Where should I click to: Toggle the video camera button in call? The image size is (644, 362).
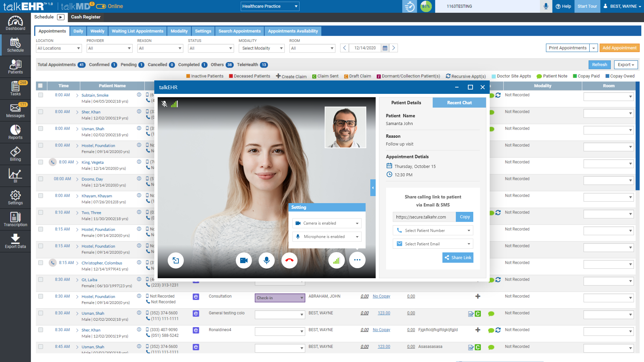pyautogui.click(x=244, y=260)
